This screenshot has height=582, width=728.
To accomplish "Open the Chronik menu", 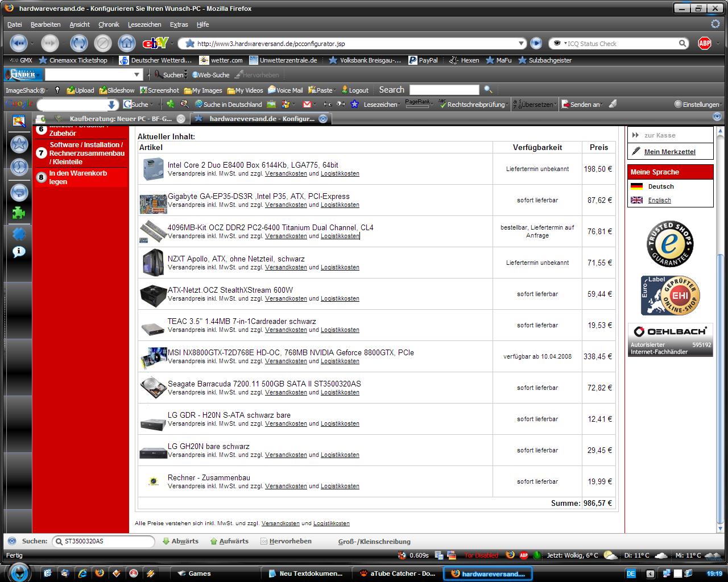I will point(109,24).
